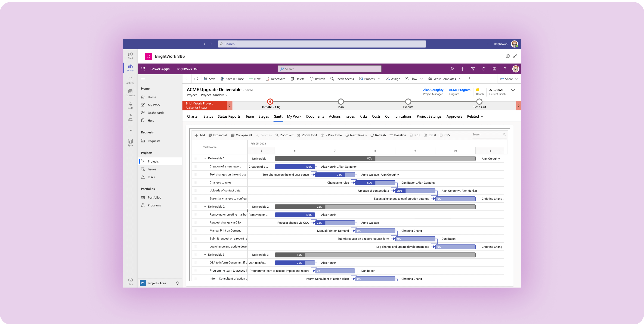Open Alan Geraghty project manager link

click(x=433, y=90)
